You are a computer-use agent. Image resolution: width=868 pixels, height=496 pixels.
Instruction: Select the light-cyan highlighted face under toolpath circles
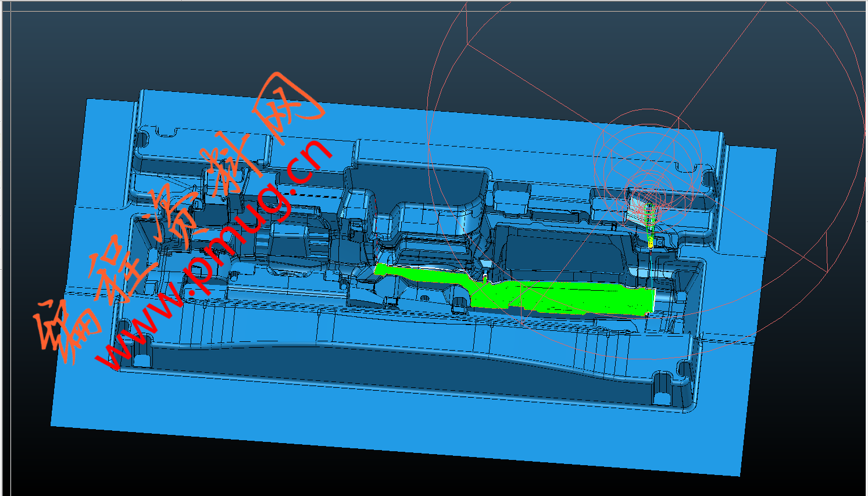click(x=637, y=210)
